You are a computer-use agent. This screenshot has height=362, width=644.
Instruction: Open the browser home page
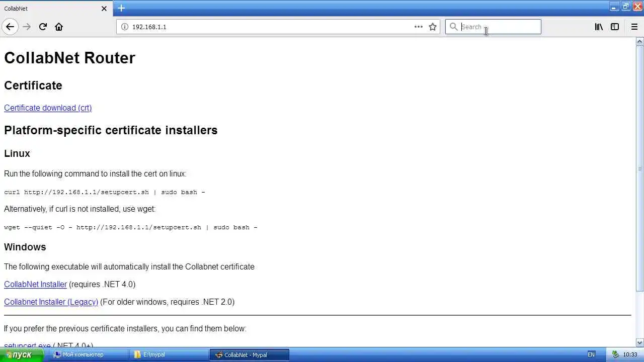[59, 27]
